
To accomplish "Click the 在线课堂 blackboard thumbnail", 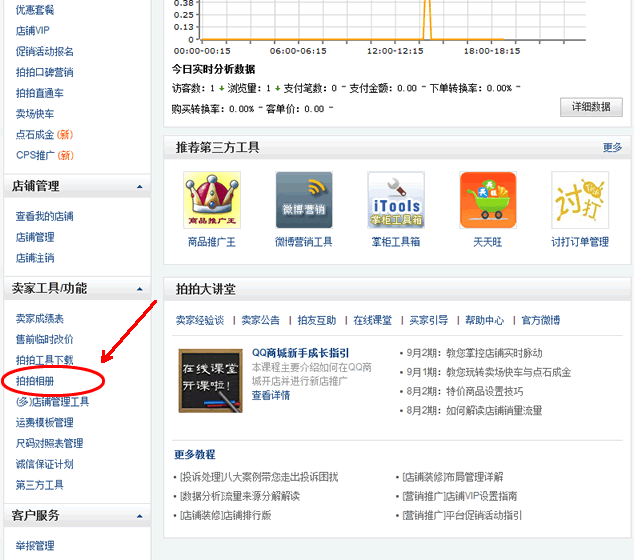I will point(211,380).
